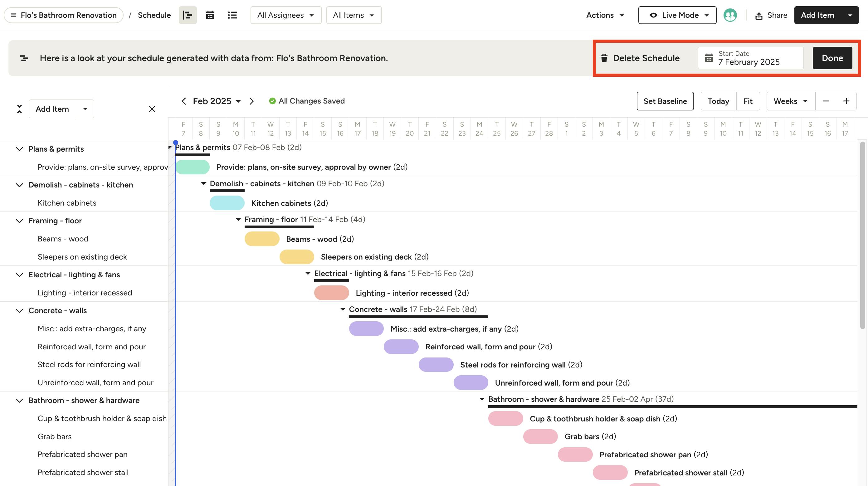Image resolution: width=868 pixels, height=486 pixels.
Task: Zoom in on the timeline with plus icon
Action: 847,101
